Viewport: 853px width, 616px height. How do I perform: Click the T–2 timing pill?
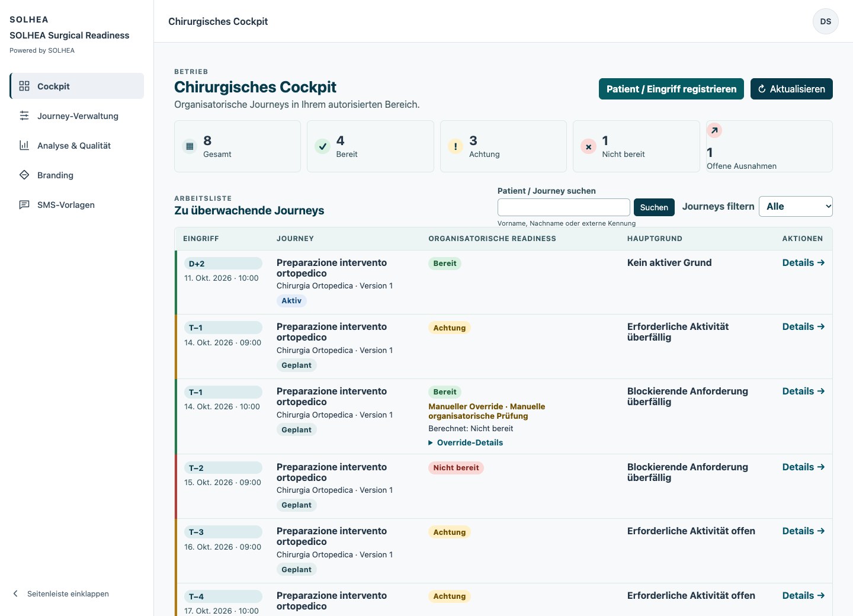[x=223, y=468]
